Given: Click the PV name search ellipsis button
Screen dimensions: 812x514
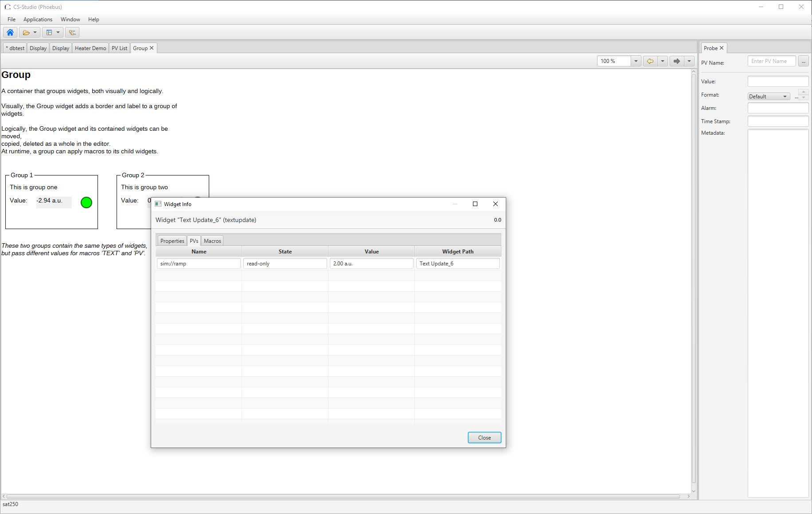Looking at the screenshot, I should pyautogui.click(x=803, y=61).
